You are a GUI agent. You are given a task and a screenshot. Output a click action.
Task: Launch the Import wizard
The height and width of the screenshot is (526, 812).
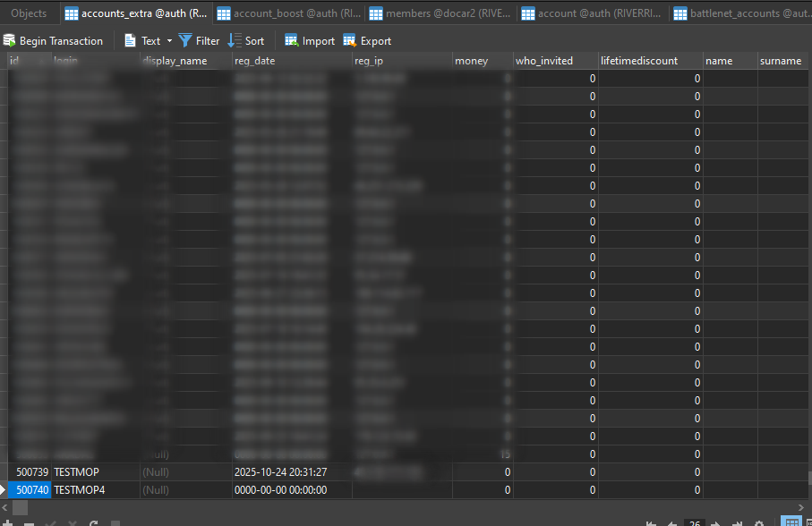(310, 41)
